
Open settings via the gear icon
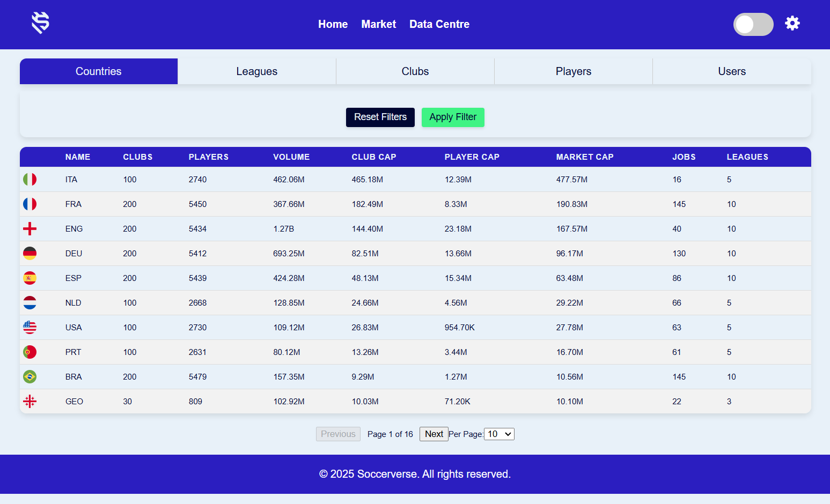coord(792,23)
